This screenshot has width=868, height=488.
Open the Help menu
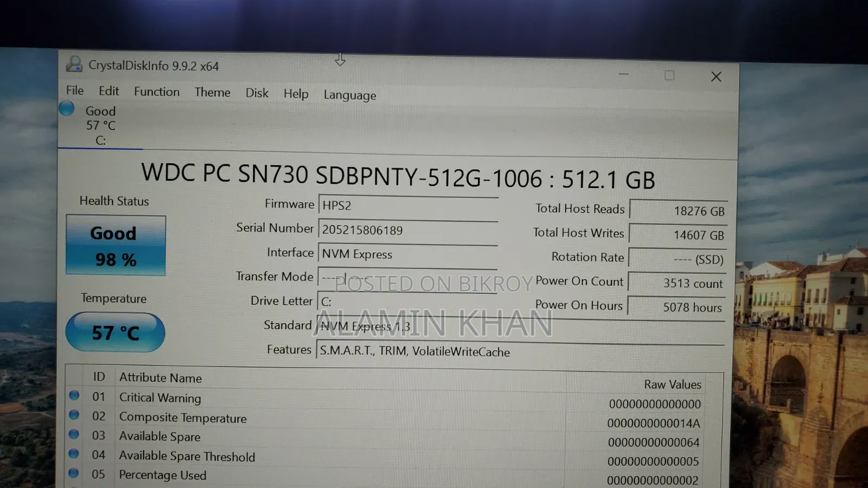click(x=296, y=94)
